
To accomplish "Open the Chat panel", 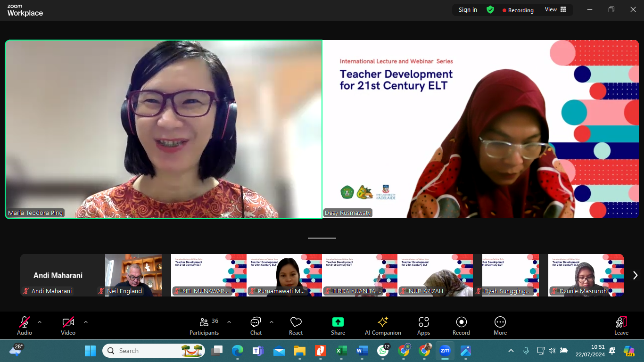I will 256,326.
